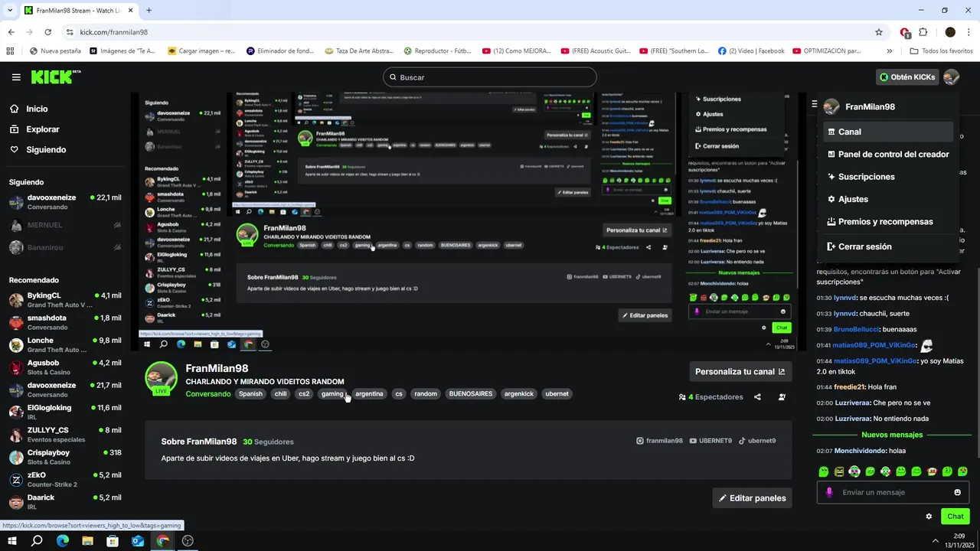The width and height of the screenshot is (980, 551).
Task: Click the share stream icon
Action: click(757, 397)
